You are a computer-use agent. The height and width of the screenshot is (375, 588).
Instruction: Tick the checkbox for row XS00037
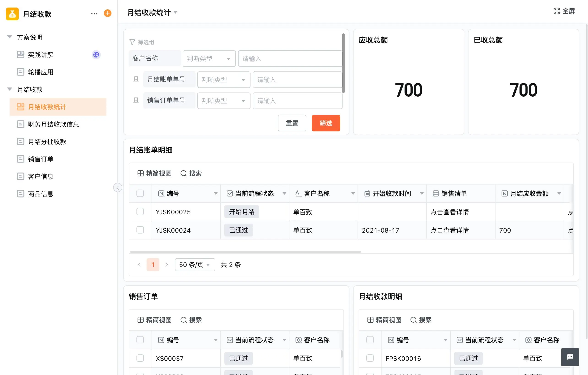[140, 358]
